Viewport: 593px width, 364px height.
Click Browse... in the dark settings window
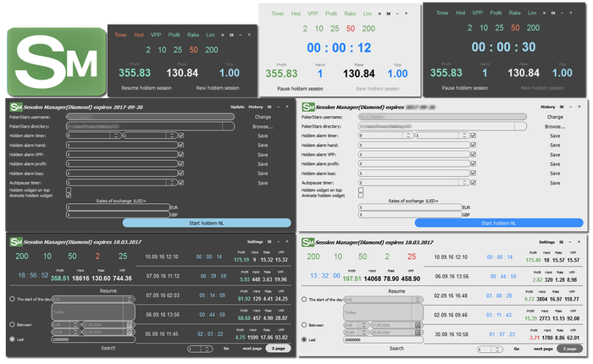point(263,127)
